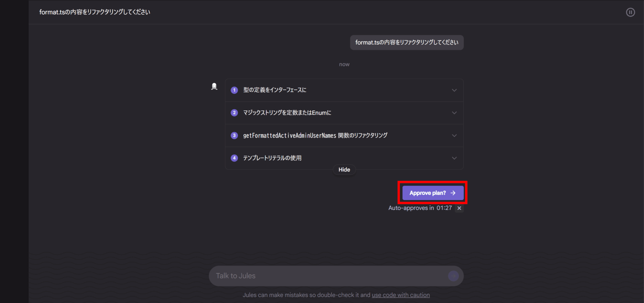Screen dimensions: 644x303
Task: Click step 2 number badge
Action: (x=234, y=113)
